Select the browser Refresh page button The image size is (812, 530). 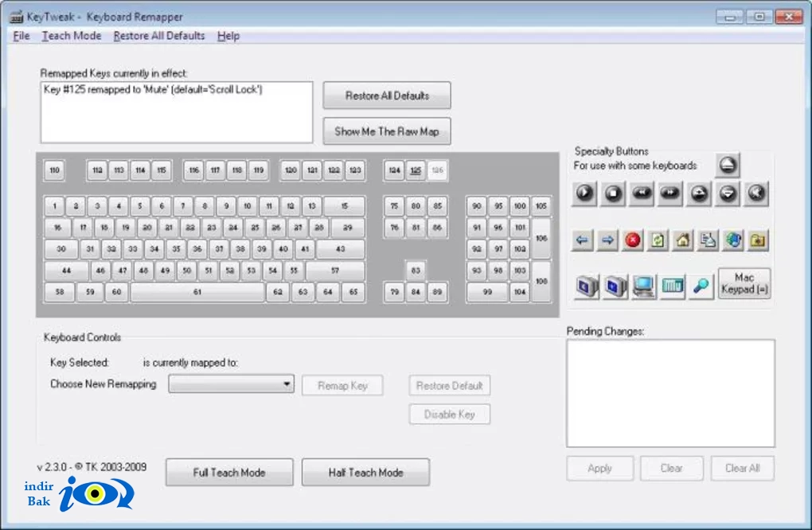658,240
